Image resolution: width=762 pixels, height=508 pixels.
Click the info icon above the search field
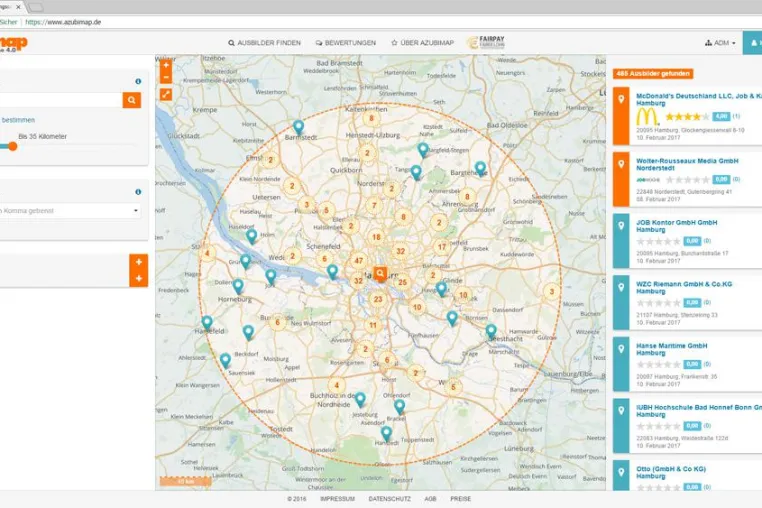click(138, 81)
